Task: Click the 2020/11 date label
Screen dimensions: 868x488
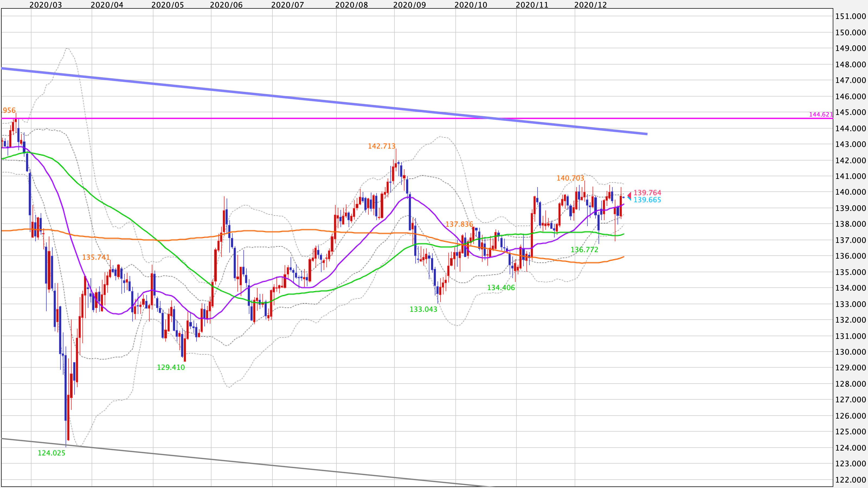Action: pyautogui.click(x=532, y=5)
